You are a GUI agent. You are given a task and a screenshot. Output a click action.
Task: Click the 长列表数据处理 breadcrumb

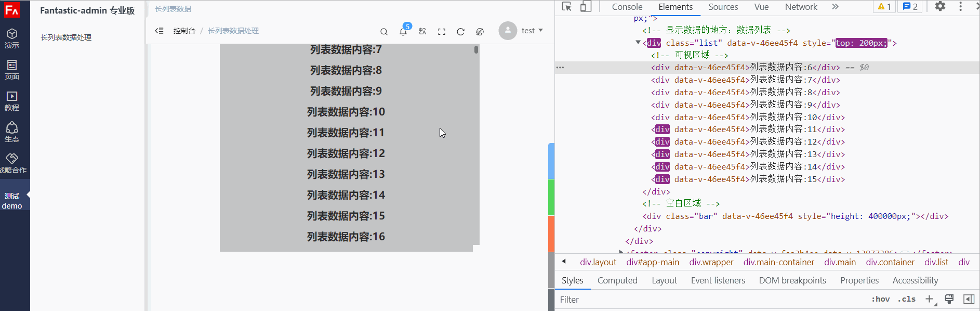pos(233,31)
